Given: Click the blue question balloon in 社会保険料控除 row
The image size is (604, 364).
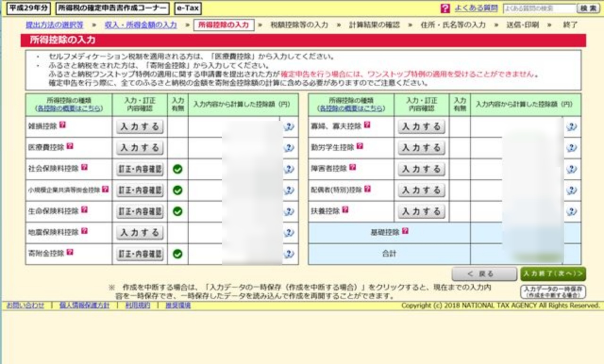Looking at the screenshot, I should tap(289, 169).
